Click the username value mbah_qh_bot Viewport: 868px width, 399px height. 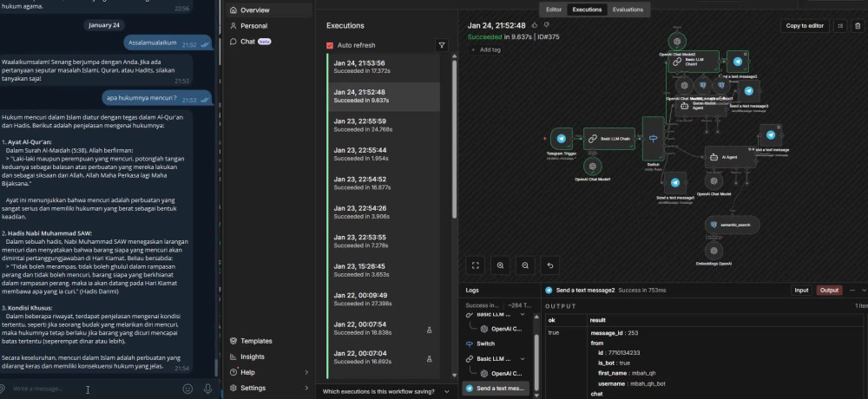click(648, 383)
